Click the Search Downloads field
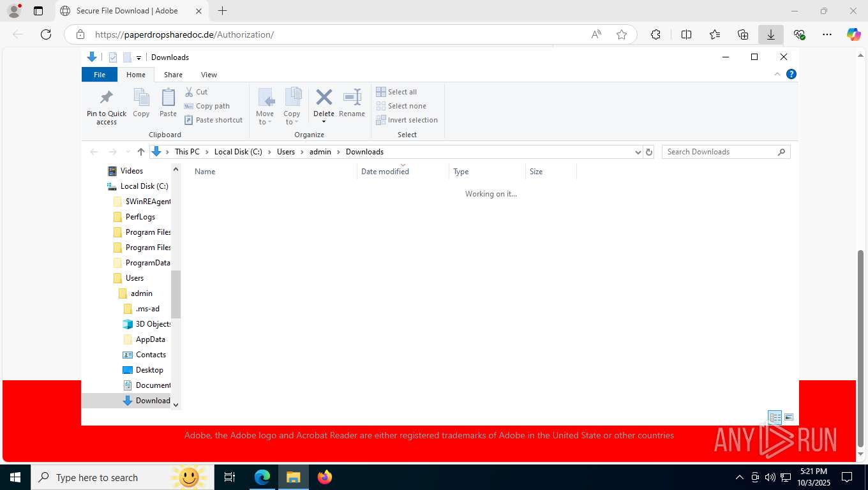868x490 pixels. coord(726,152)
